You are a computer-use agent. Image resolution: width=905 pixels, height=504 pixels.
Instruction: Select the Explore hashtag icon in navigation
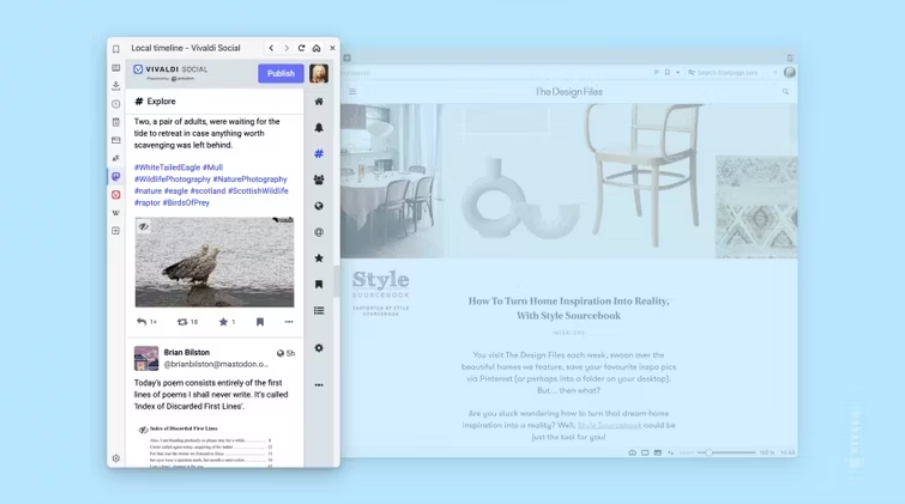pos(319,154)
